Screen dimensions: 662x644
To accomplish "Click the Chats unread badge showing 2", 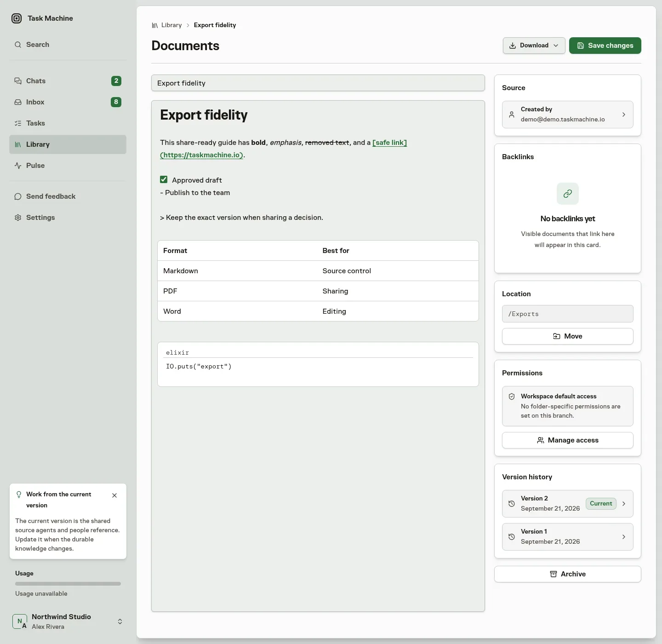I will [116, 81].
